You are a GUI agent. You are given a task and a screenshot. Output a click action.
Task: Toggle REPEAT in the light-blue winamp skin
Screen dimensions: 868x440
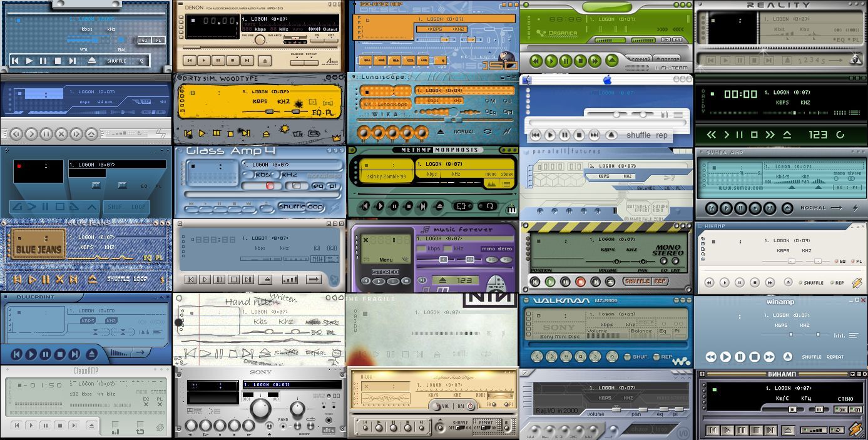[835, 357]
